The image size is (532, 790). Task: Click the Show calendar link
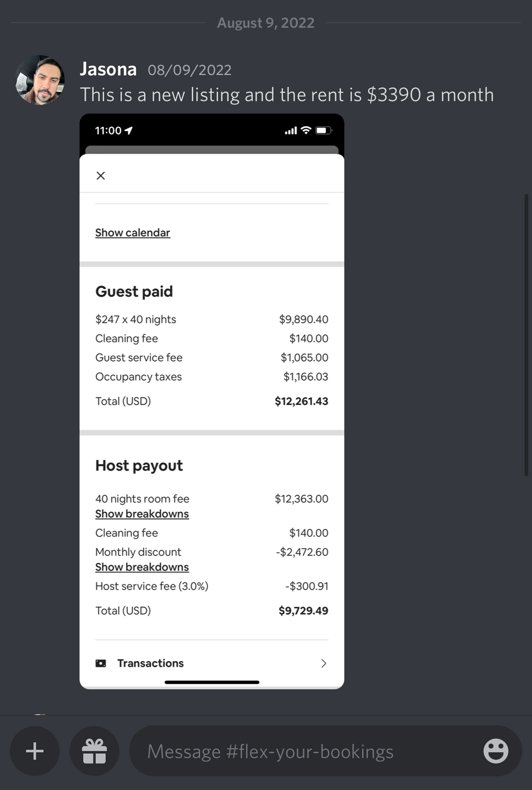pos(133,233)
